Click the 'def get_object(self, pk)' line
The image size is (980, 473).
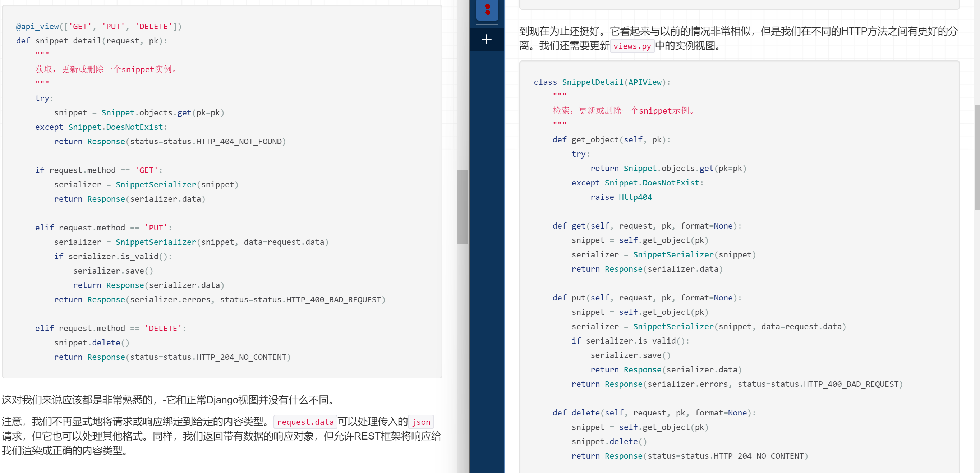pyautogui.click(x=611, y=140)
